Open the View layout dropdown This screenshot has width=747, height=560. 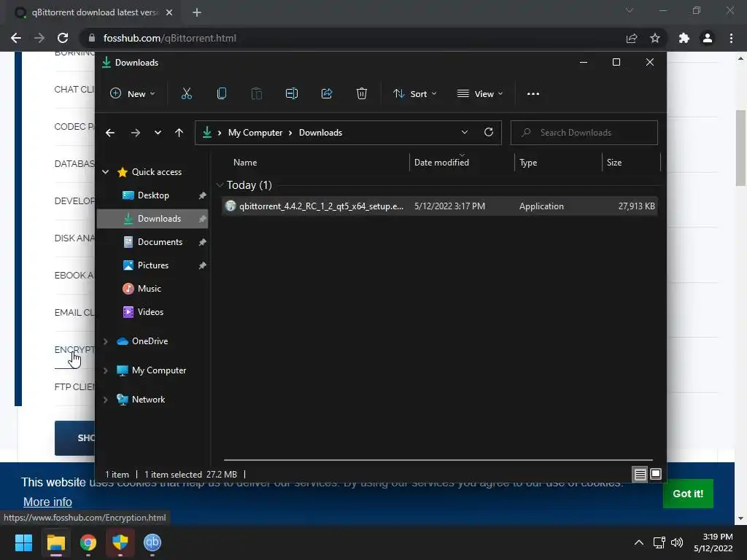tap(480, 94)
